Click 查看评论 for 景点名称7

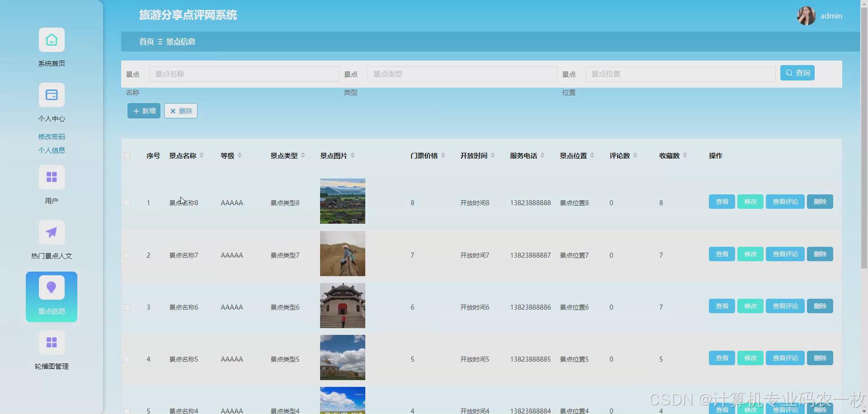coord(785,254)
